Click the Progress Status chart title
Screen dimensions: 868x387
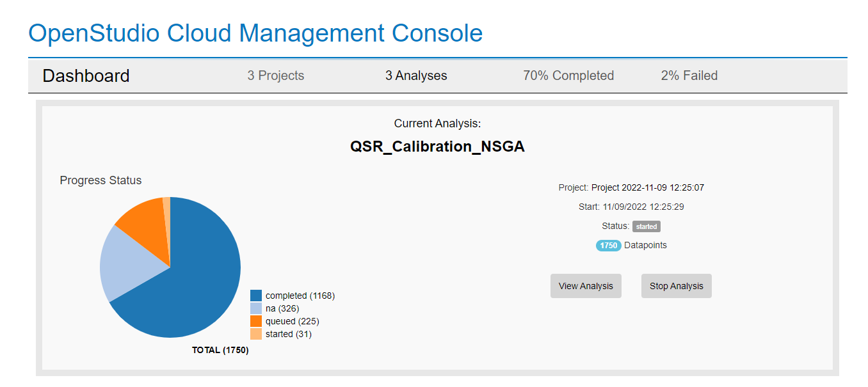pos(100,180)
